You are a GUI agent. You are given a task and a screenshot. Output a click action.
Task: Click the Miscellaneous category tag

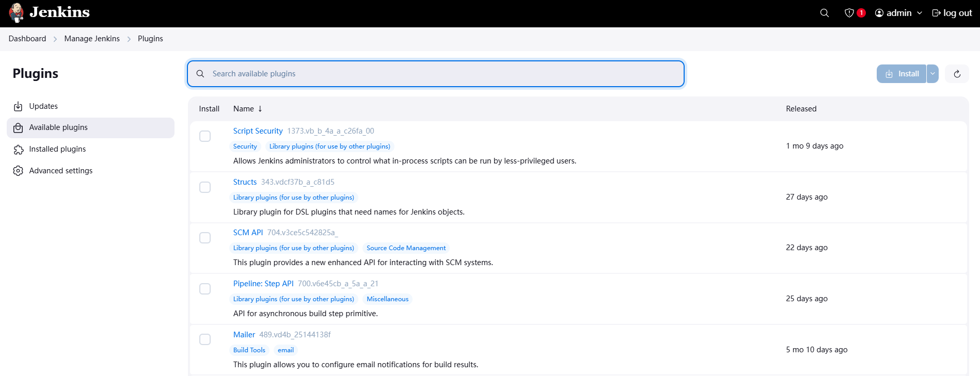[388, 299]
